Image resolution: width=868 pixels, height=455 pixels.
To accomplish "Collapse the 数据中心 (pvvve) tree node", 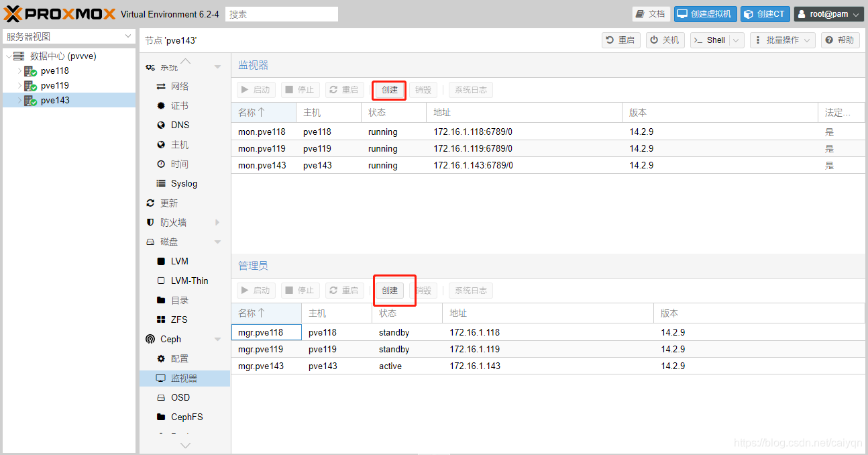I will (9, 56).
